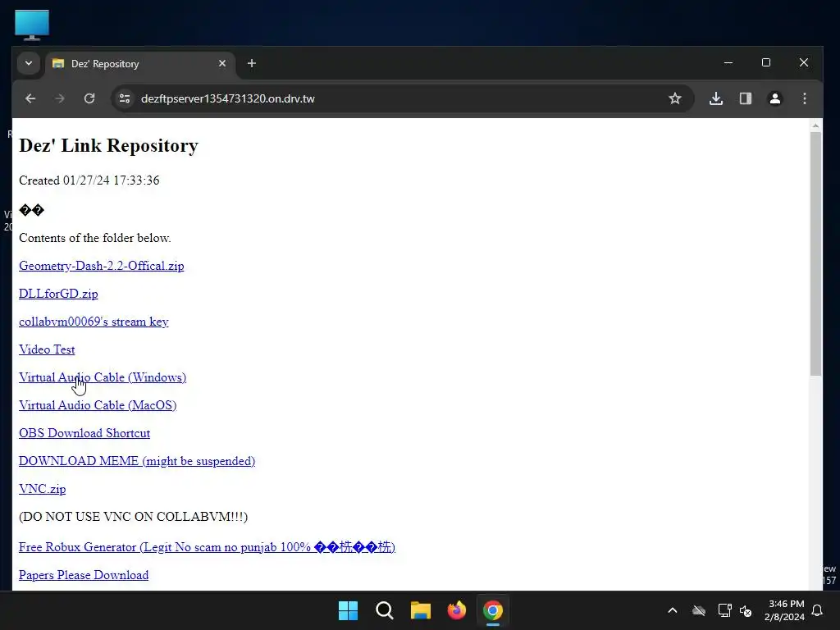Go back to the previous page
Image resolution: width=840 pixels, height=630 pixels.
[x=30, y=98]
